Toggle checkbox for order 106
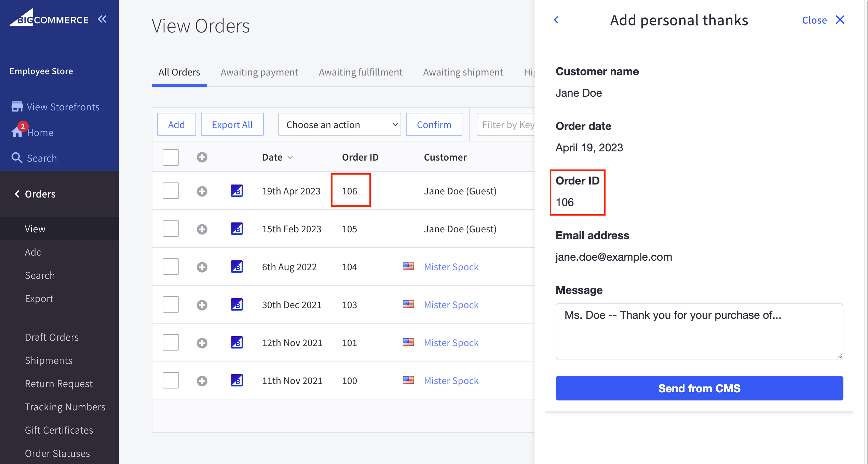The height and width of the screenshot is (464, 868). tap(171, 191)
